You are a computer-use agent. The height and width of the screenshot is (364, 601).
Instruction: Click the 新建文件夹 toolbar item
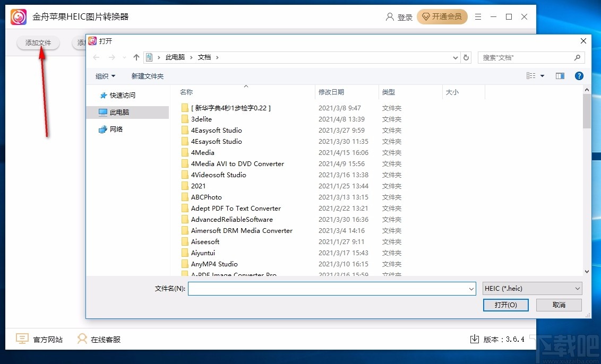point(147,76)
